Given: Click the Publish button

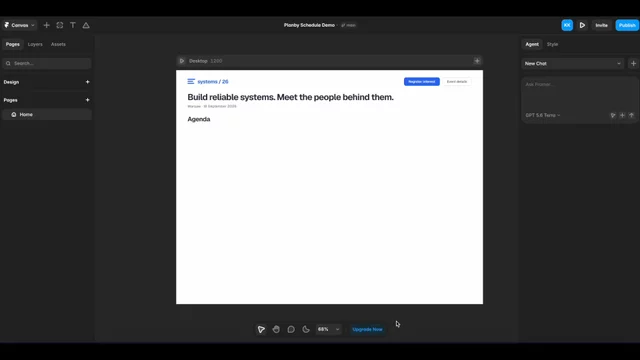Looking at the screenshot, I should tap(627, 25).
